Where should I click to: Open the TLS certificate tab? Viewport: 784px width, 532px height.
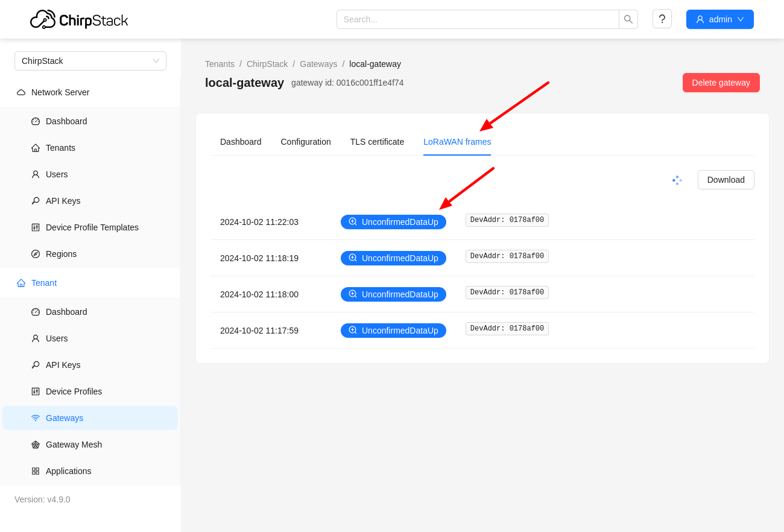pyautogui.click(x=377, y=142)
